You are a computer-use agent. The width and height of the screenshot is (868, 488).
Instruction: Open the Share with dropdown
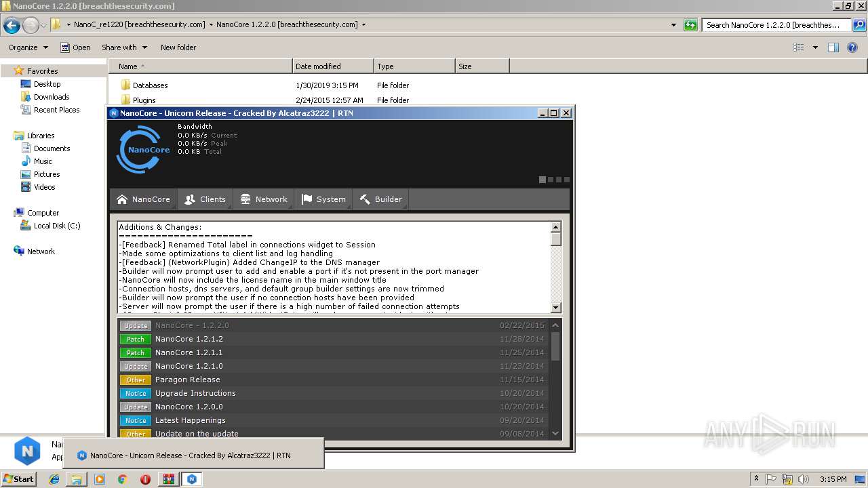tap(124, 47)
